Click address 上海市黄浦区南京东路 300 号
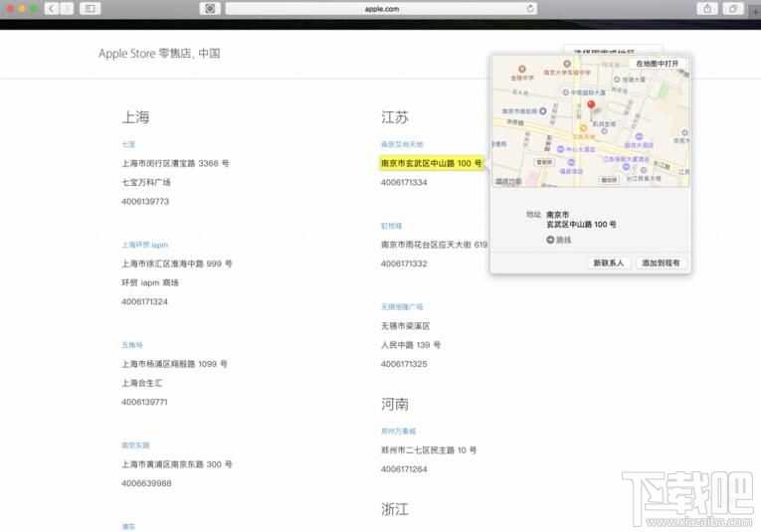The width and height of the screenshot is (761, 532). 177,464
